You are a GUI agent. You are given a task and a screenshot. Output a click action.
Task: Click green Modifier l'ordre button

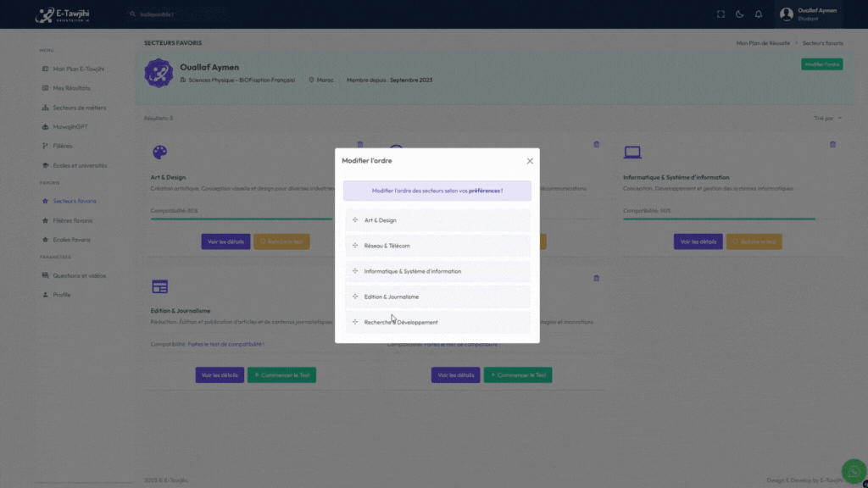821,64
